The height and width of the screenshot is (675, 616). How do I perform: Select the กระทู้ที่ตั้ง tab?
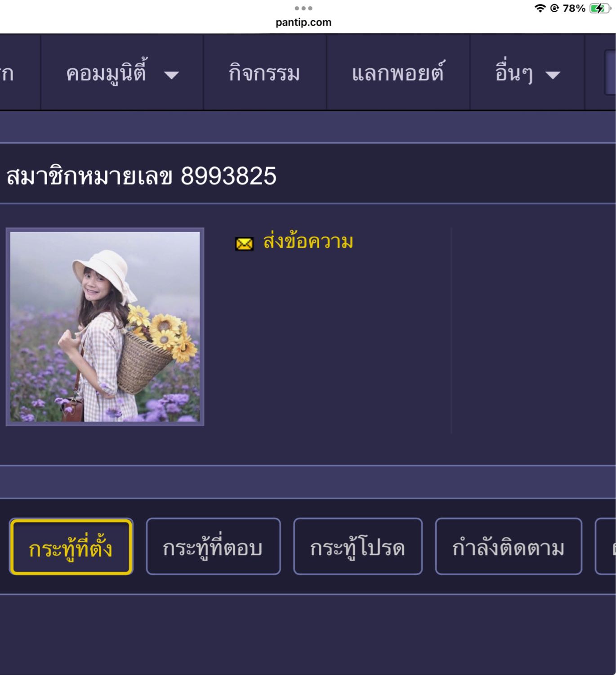(71, 547)
